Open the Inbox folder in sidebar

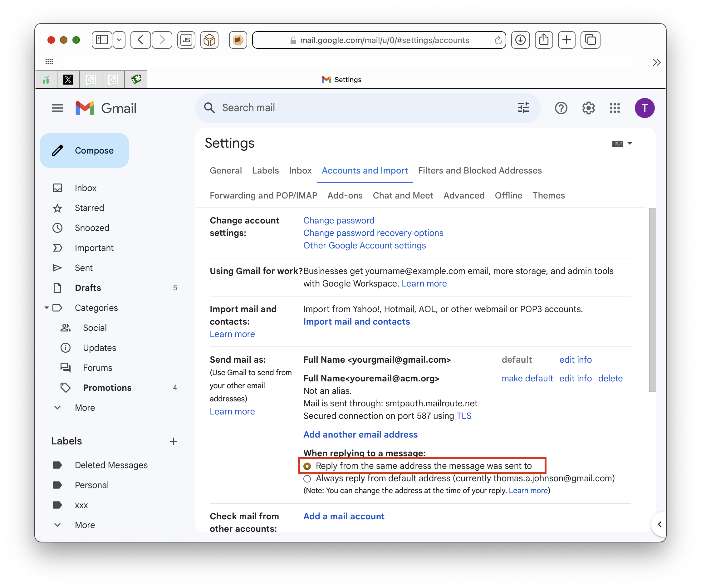(x=85, y=188)
